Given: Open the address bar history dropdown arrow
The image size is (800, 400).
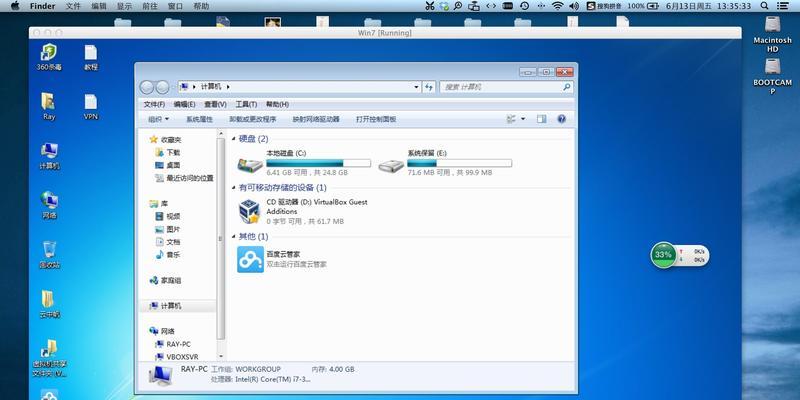Looking at the screenshot, I should pyautogui.click(x=416, y=87).
